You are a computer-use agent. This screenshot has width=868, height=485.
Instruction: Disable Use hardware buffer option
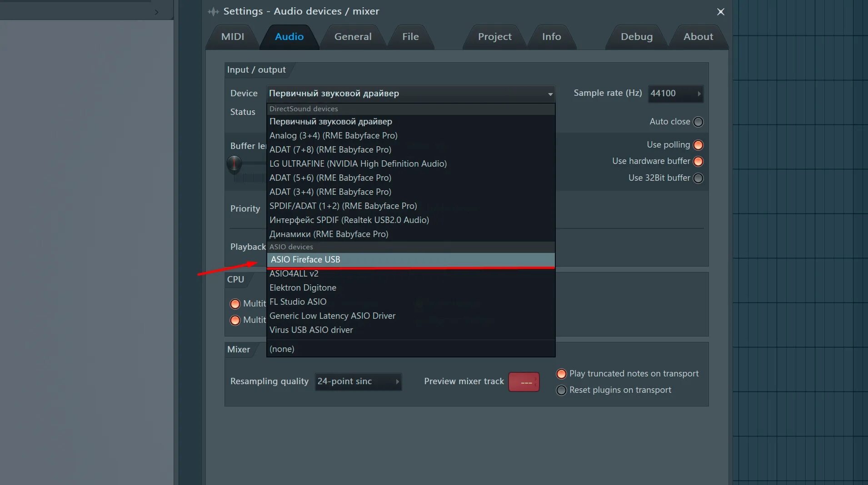(x=698, y=161)
